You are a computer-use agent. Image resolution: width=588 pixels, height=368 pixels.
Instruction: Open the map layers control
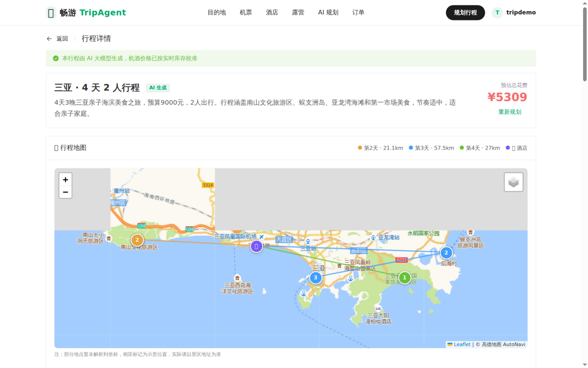pyautogui.click(x=513, y=182)
